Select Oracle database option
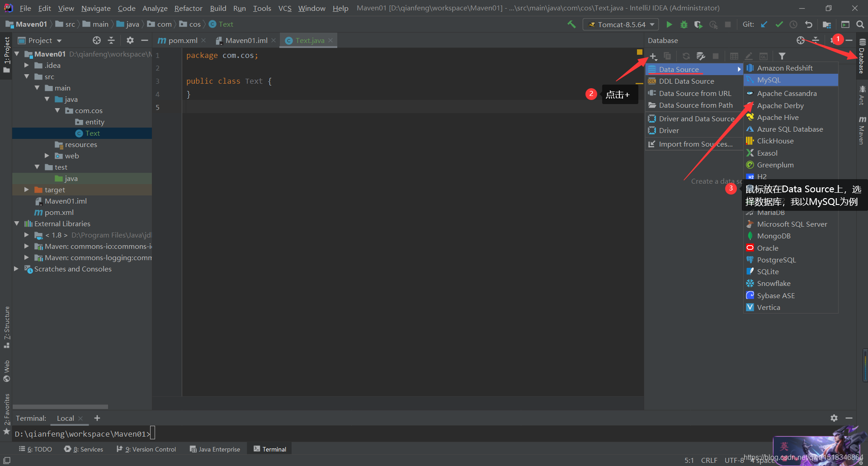868x466 pixels. click(791, 248)
